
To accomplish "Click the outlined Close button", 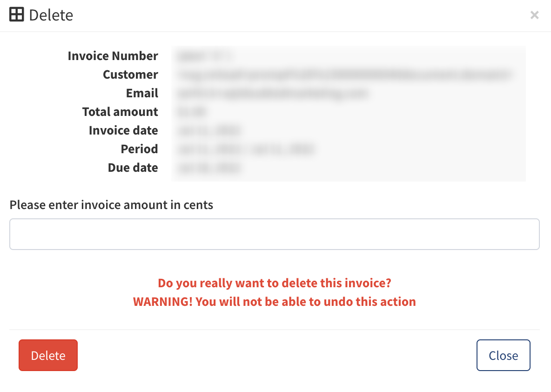I will point(503,355).
